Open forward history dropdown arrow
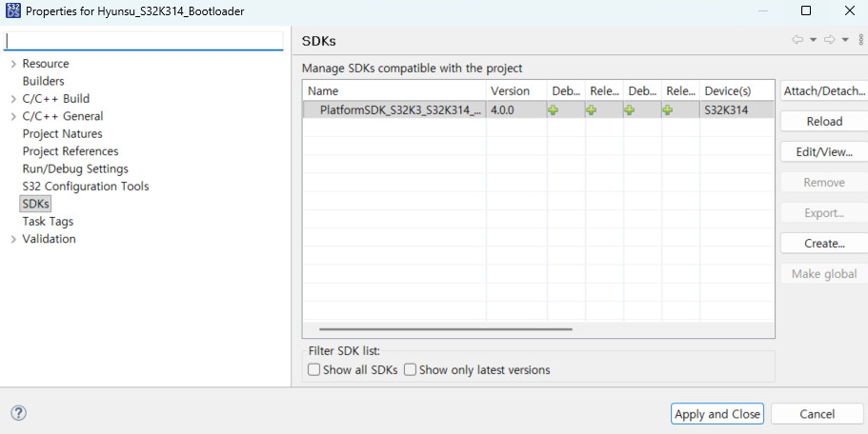Viewport: 868px width, 434px height. click(x=845, y=40)
